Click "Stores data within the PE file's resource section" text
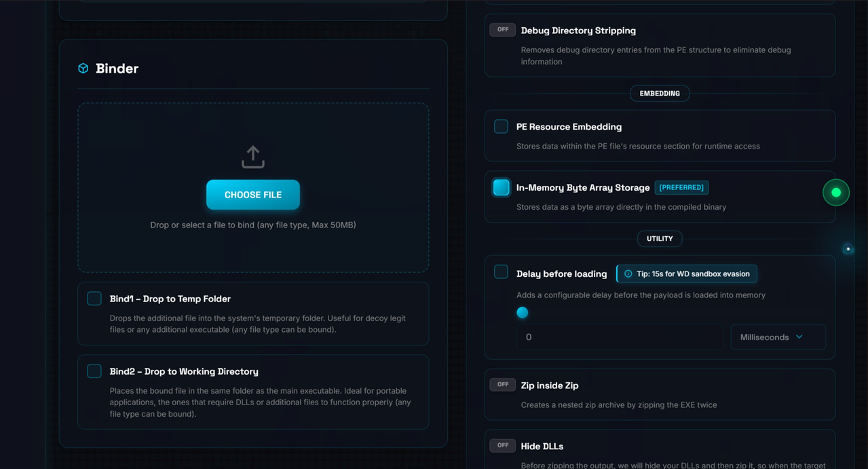The width and height of the screenshot is (868, 469). point(638,146)
